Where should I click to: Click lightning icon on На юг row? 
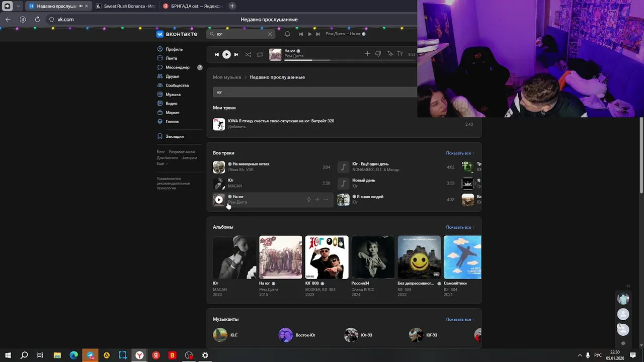click(x=309, y=200)
